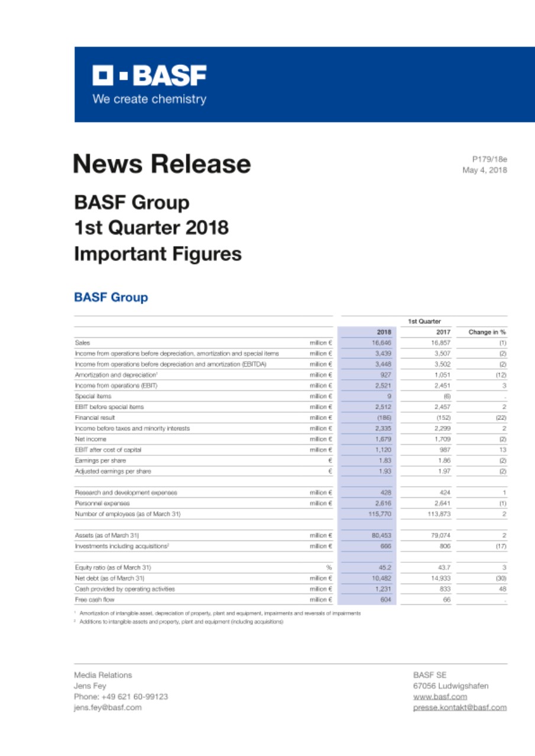Image resolution: width=535 pixels, height=756 pixels.
Task: Click the jens.fey@basf.com email address
Action: pyautogui.click(x=107, y=707)
